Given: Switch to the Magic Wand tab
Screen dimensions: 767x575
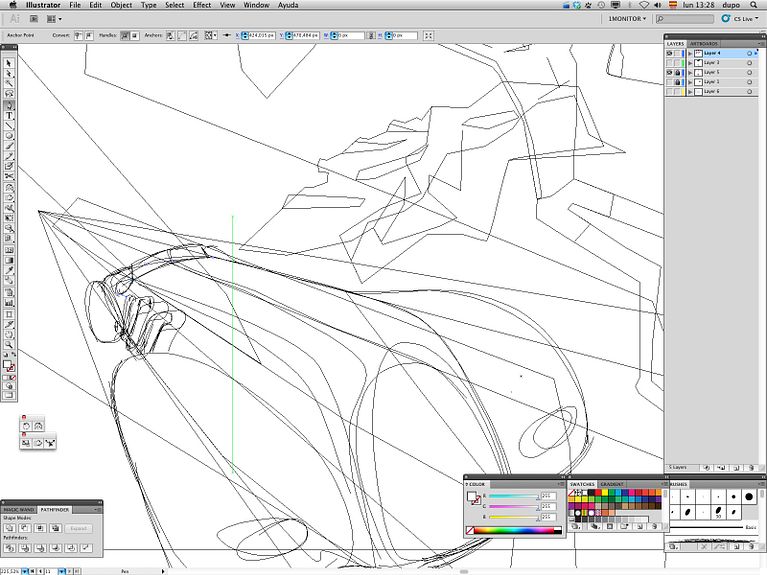Looking at the screenshot, I should (17, 509).
